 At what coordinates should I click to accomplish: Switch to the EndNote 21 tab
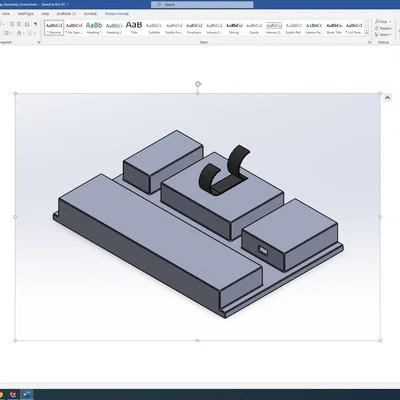66,14
